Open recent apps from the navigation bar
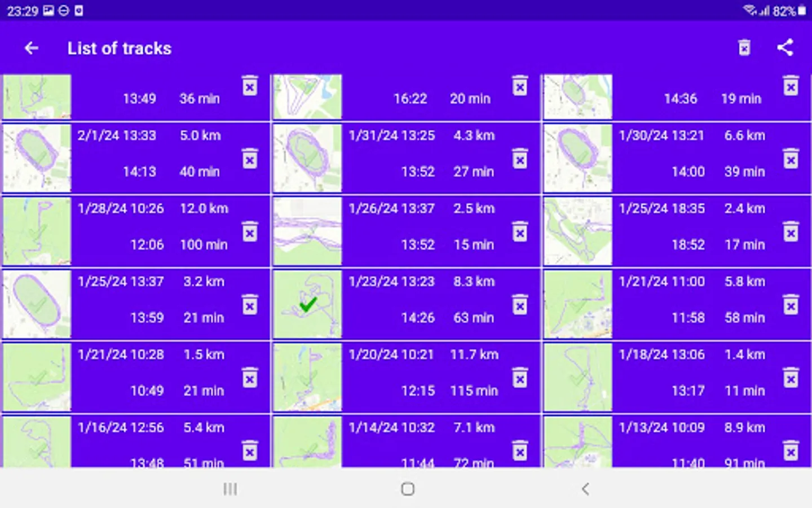The image size is (812, 508). coord(230,489)
